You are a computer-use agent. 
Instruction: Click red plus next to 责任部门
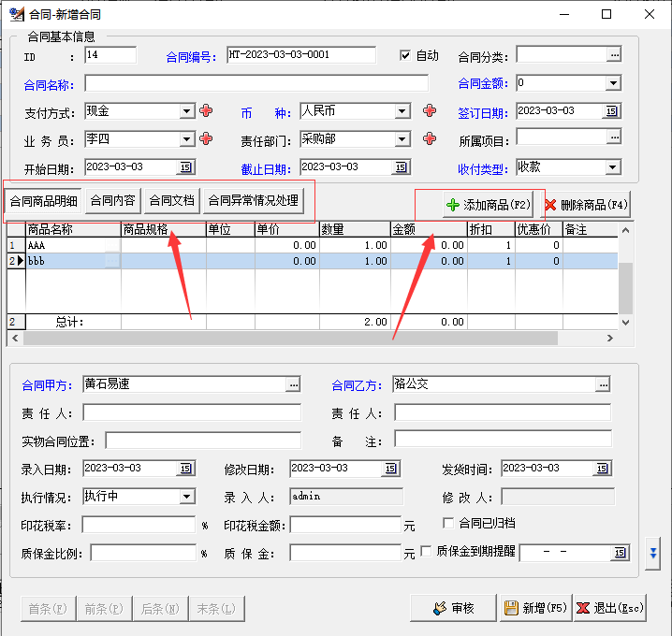tap(430, 138)
